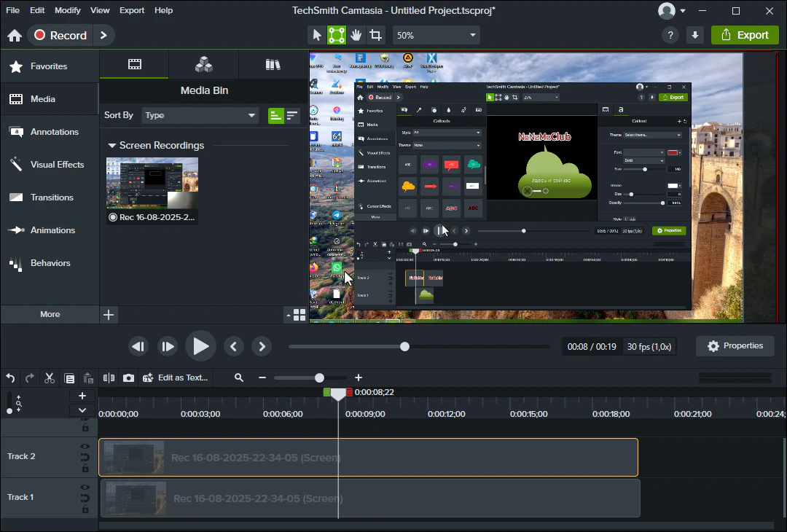Click the Undo arrow in timeline toolbar
787x532 pixels.
pos(10,378)
